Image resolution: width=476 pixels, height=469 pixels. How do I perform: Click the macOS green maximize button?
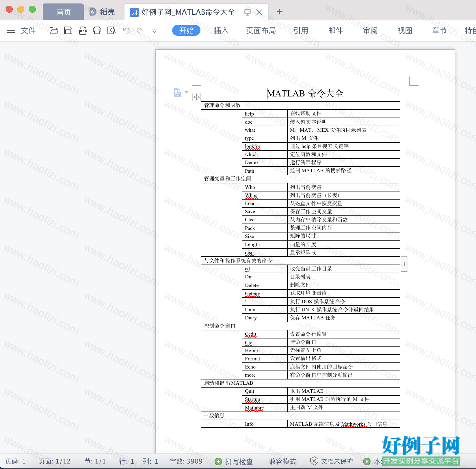(32, 9)
